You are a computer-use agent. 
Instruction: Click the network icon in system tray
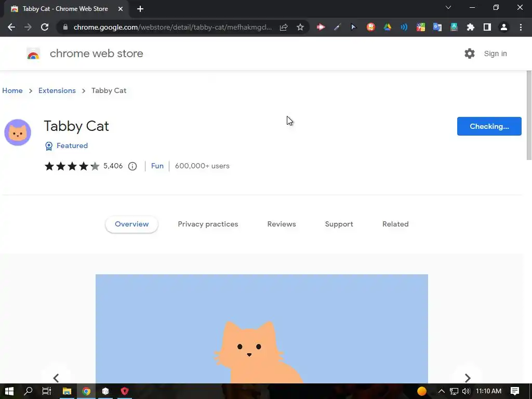pos(454,391)
